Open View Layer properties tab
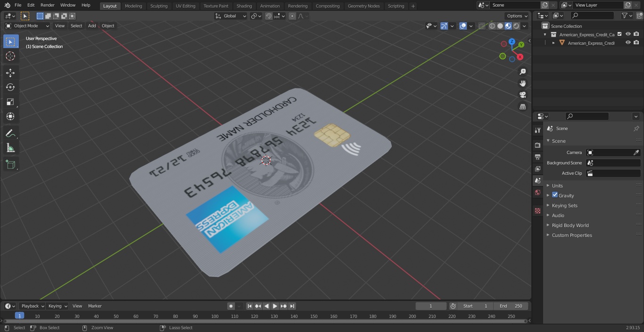This screenshot has width=644, height=332. [537, 169]
